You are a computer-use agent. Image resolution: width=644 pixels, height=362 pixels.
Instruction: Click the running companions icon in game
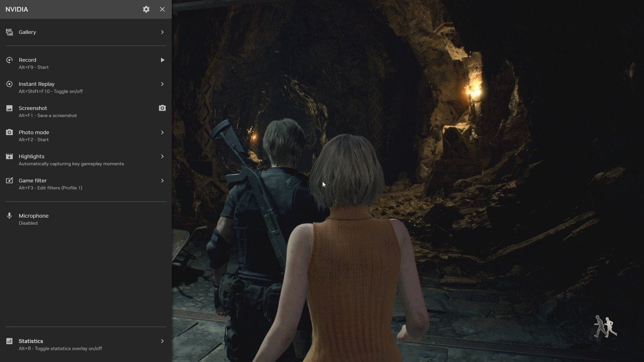pos(605,327)
